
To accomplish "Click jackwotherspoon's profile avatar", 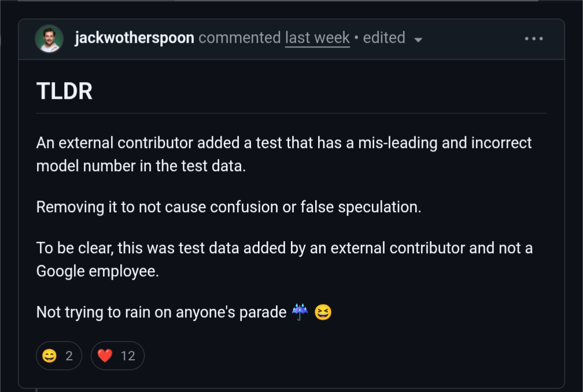I will pyautogui.click(x=49, y=39).
